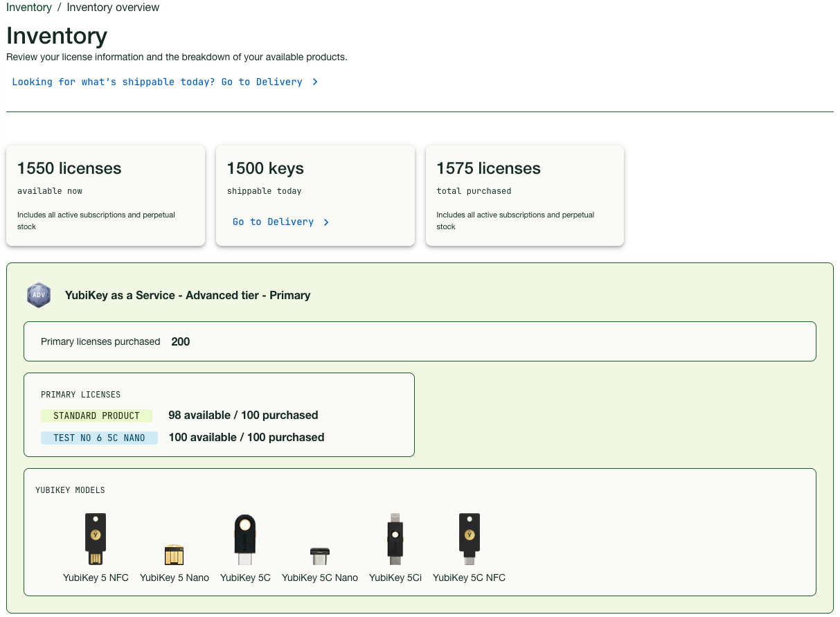The image size is (840, 617).
Task: Follow "Looking for what's shippable today" link
Action: pos(157,82)
